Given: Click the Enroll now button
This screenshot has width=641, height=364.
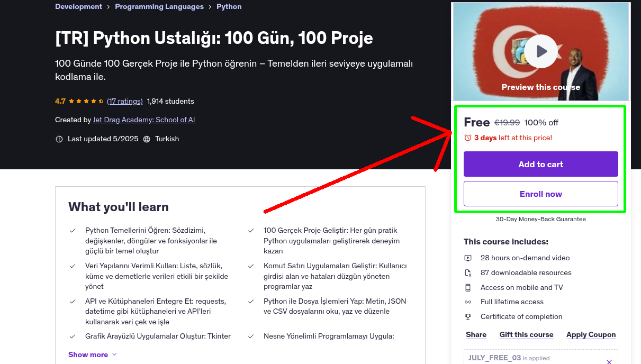Looking at the screenshot, I should pyautogui.click(x=541, y=194).
